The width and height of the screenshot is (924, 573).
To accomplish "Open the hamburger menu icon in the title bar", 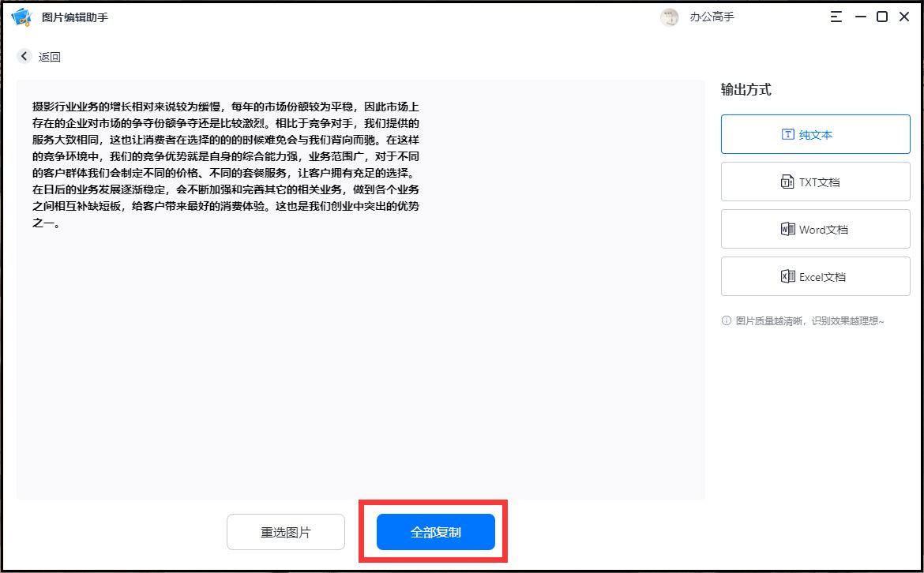I will pos(836,17).
